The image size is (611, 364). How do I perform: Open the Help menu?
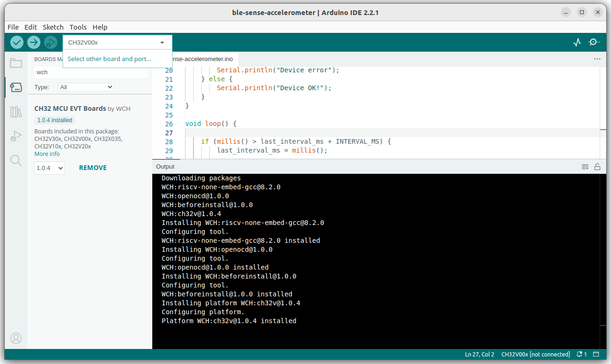pyautogui.click(x=100, y=27)
